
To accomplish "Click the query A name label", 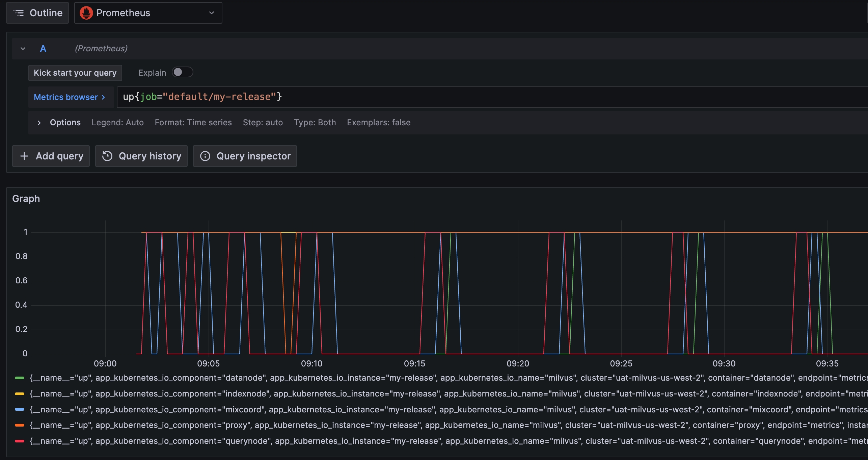I will (43, 49).
